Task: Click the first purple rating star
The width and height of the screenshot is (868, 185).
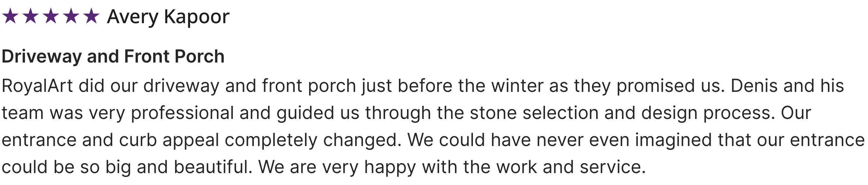Action: tap(10, 16)
